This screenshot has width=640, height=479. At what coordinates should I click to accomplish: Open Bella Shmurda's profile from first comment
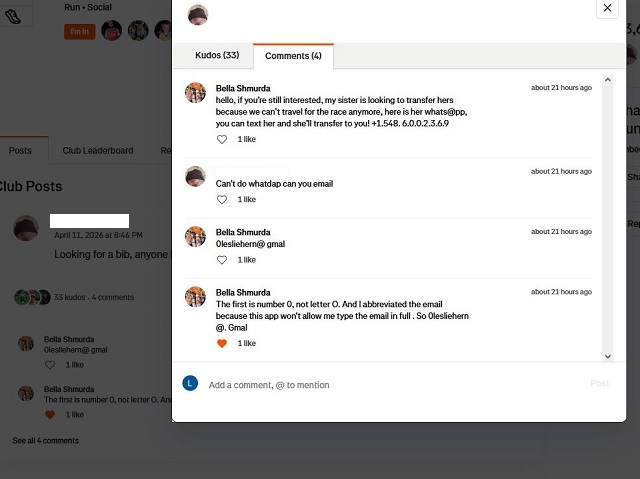[x=243, y=89]
